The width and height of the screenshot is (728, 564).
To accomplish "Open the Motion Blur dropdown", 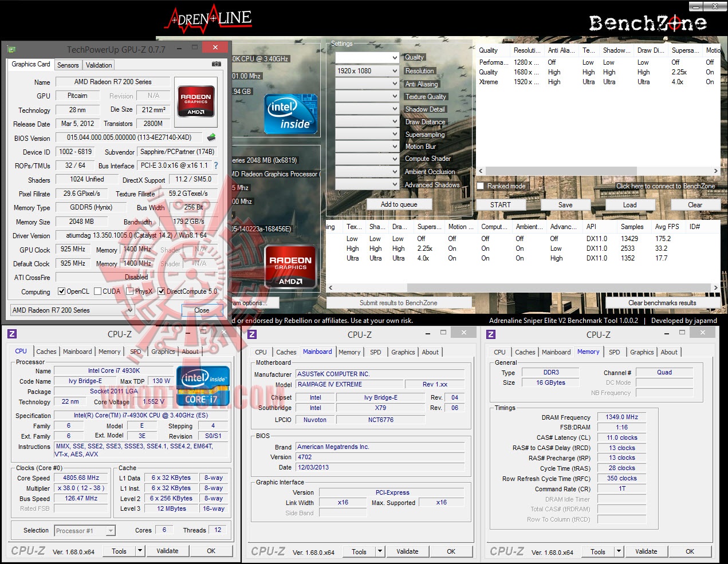I will (x=367, y=147).
